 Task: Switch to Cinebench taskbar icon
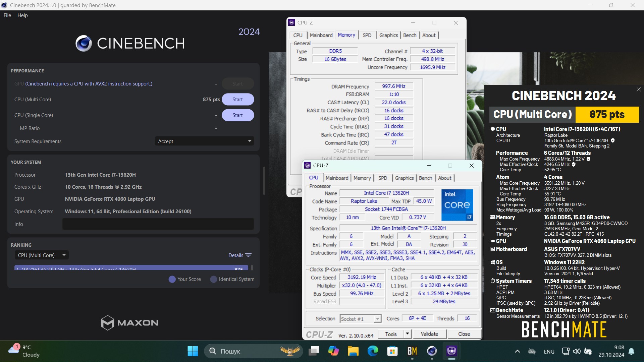coord(432,351)
